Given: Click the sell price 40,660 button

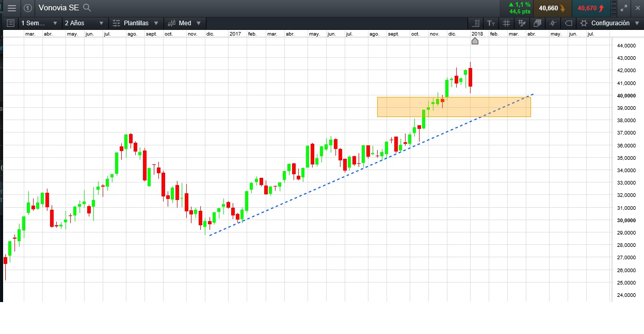Looking at the screenshot, I should point(552,8).
